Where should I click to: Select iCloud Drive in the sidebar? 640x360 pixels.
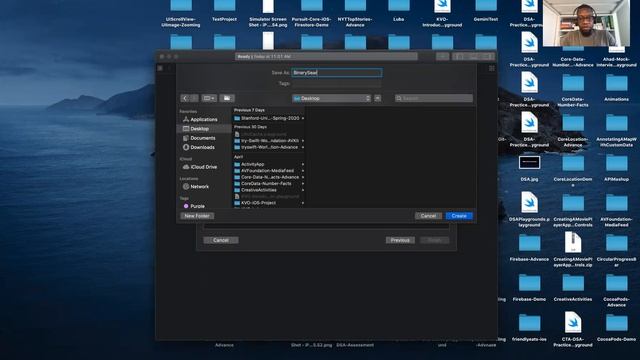point(204,167)
